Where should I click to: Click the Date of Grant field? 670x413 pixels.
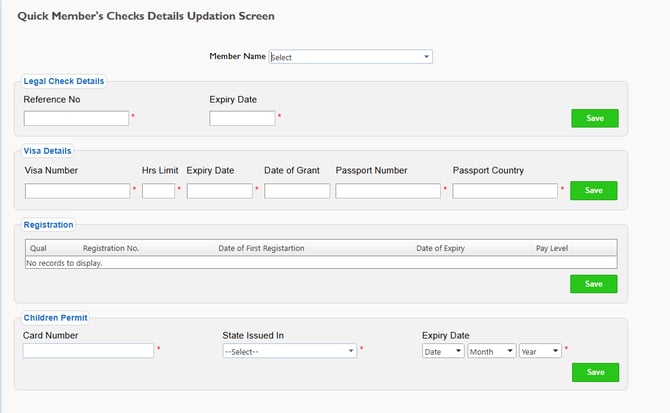[x=297, y=191]
